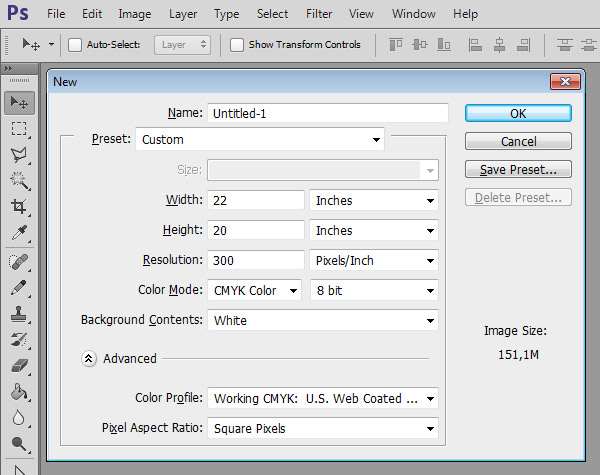Click OK to create the document
The height and width of the screenshot is (475, 600).
518,113
